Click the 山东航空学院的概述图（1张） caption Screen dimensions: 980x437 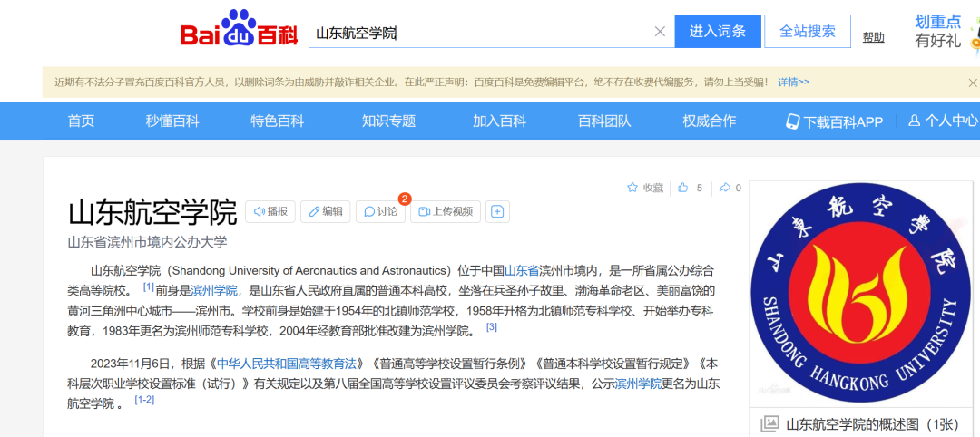873,424
